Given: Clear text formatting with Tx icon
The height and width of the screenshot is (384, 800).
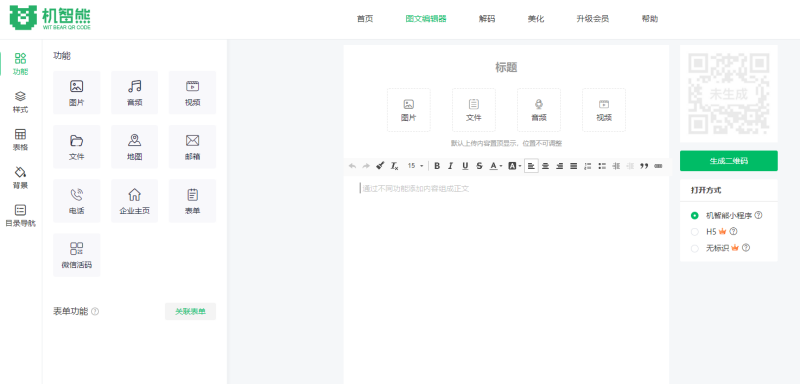Looking at the screenshot, I should [394, 166].
